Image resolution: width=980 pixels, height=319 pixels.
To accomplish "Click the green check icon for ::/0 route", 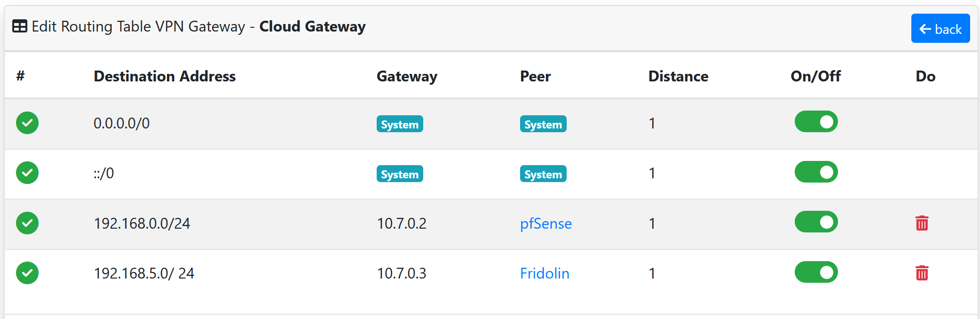I will 27,173.
